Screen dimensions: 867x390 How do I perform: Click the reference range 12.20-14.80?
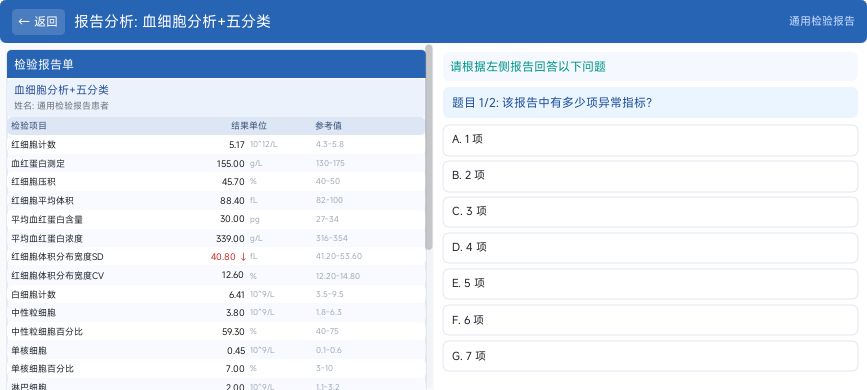pyautogui.click(x=338, y=275)
